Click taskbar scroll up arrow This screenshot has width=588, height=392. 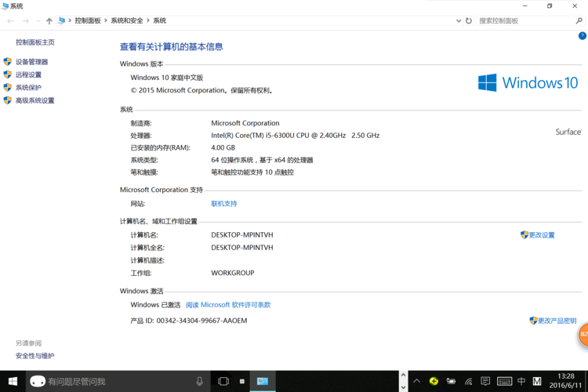coord(403,375)
